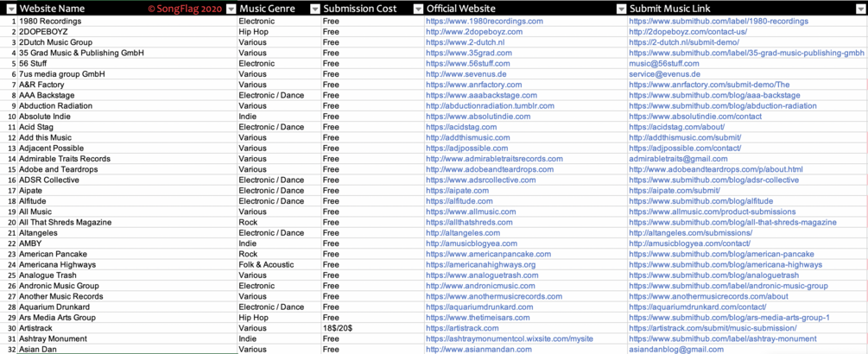
Task: Open the 2-dutch.nl/submit-demo/ link
Action: [684, 42]
